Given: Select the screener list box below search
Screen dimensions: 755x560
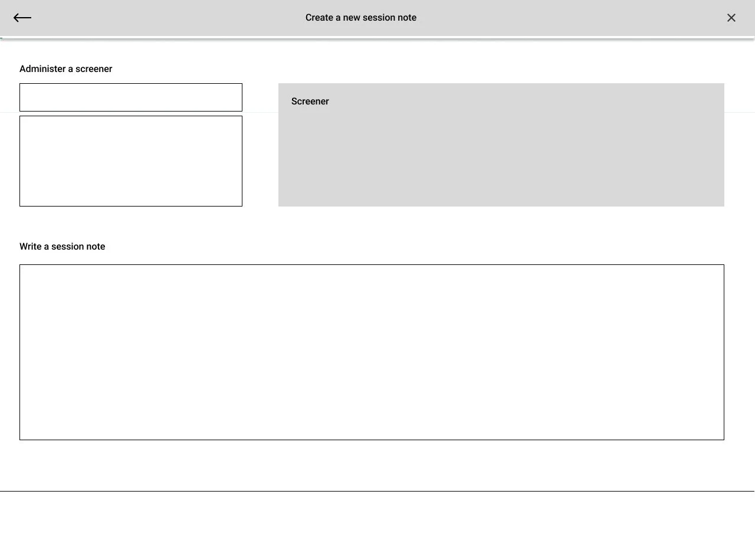Looking at the screenshot, I should pos(131,161).
